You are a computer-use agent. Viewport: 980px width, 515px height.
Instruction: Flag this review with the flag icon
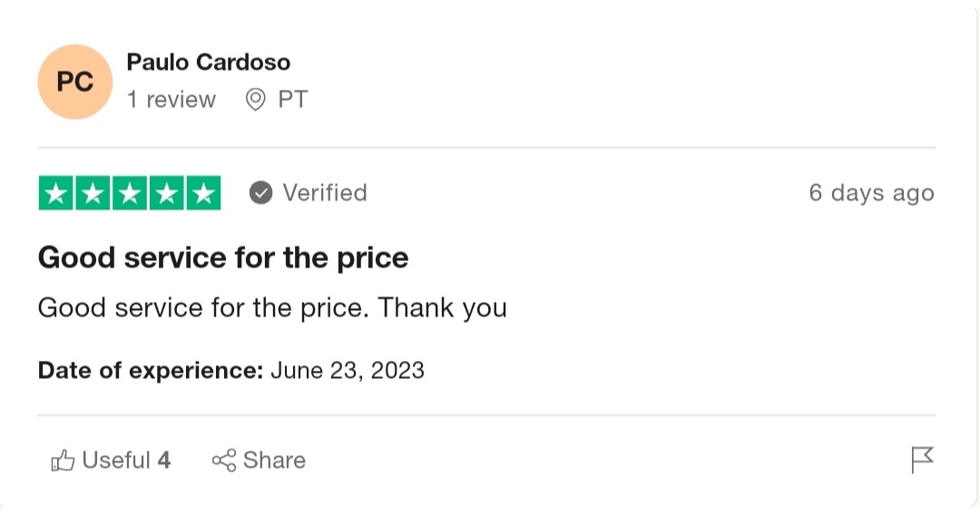922,460
